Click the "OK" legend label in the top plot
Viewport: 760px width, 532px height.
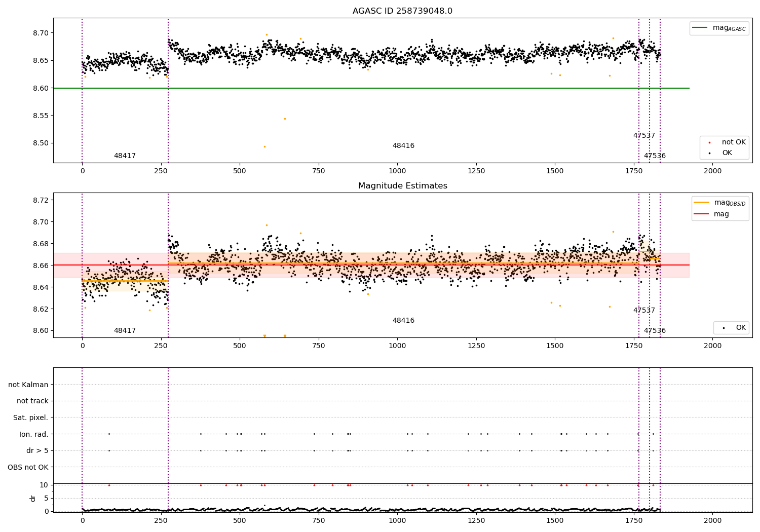tap(727, 153)
